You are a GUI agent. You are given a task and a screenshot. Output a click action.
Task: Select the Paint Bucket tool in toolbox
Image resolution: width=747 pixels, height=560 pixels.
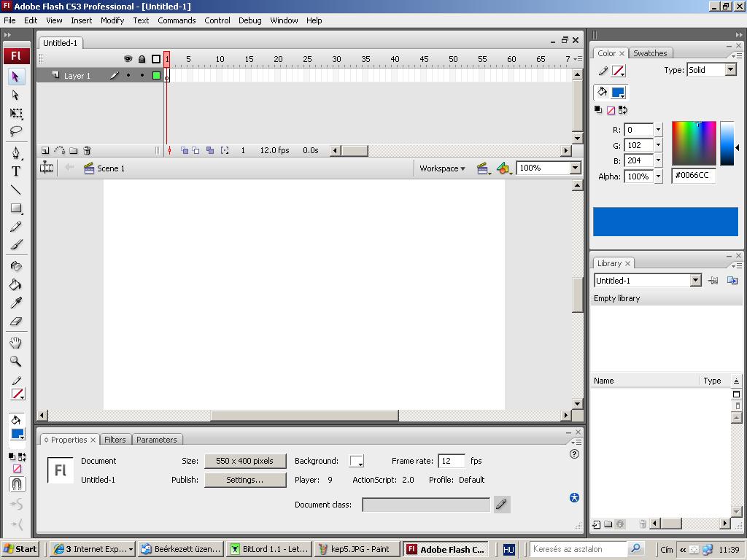point(16,285)
